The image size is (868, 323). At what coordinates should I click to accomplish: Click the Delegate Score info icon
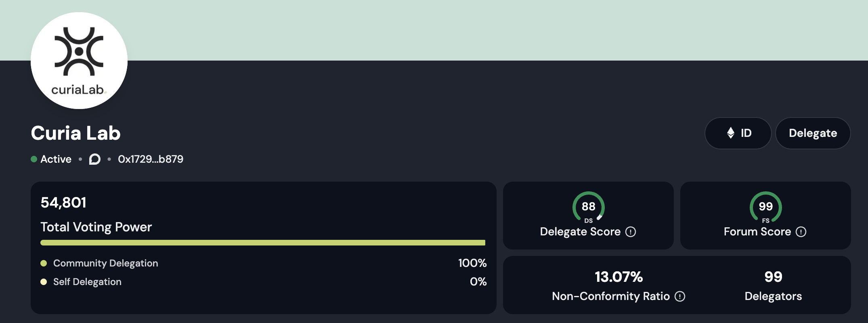click(631, 232)
